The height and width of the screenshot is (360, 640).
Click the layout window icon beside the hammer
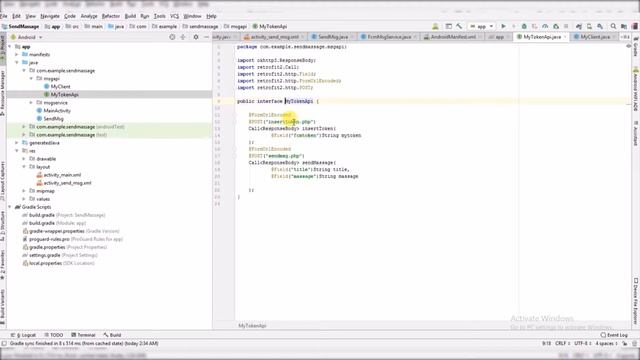click(449, 26)
